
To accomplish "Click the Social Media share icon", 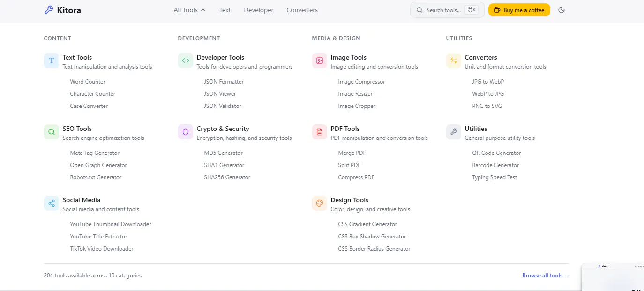I will click(52, 203).
